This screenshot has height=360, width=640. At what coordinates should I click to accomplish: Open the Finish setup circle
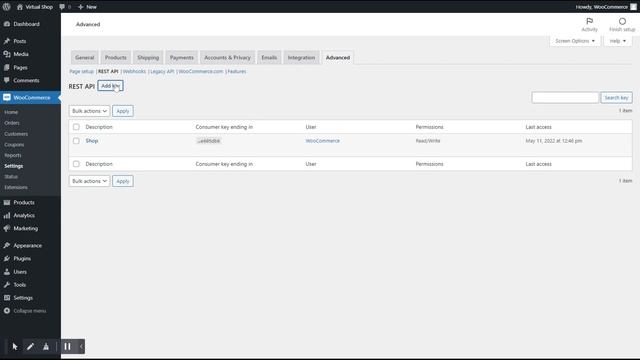[622, 24]
